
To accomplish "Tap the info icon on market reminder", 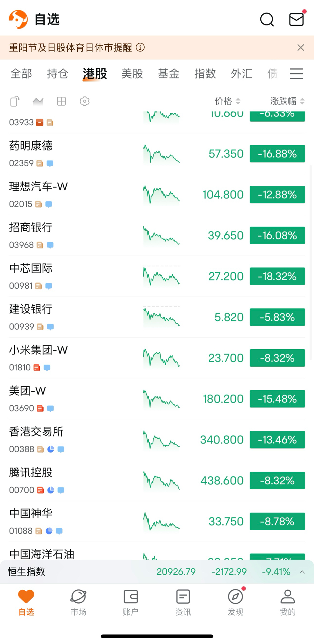I will 140,47.
